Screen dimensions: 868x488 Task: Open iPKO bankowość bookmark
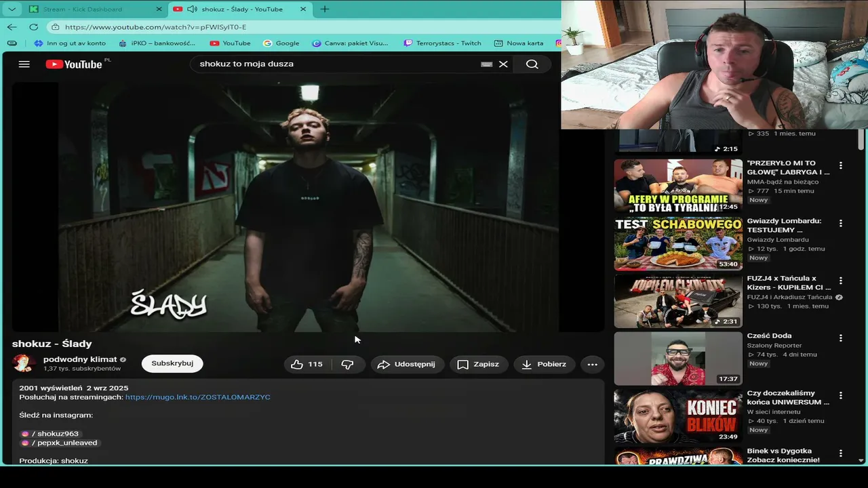click(157, 43)
